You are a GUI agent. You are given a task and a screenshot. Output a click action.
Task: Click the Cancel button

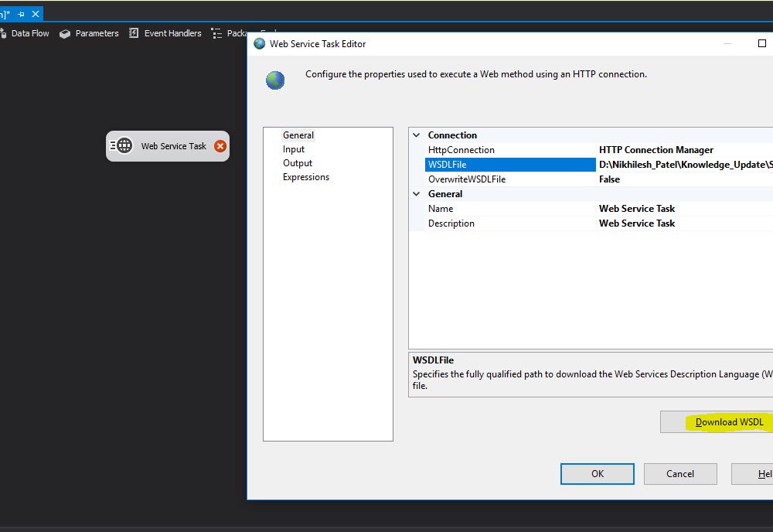680,474
